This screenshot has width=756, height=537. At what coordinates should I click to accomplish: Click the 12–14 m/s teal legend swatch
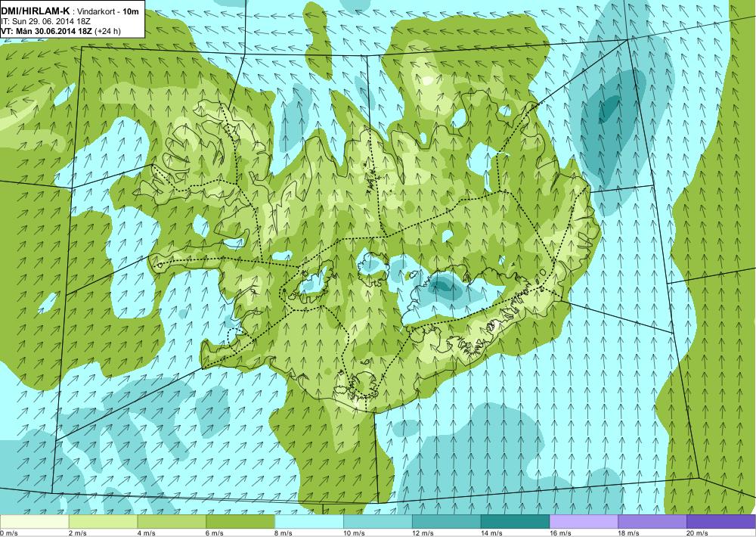447,522
